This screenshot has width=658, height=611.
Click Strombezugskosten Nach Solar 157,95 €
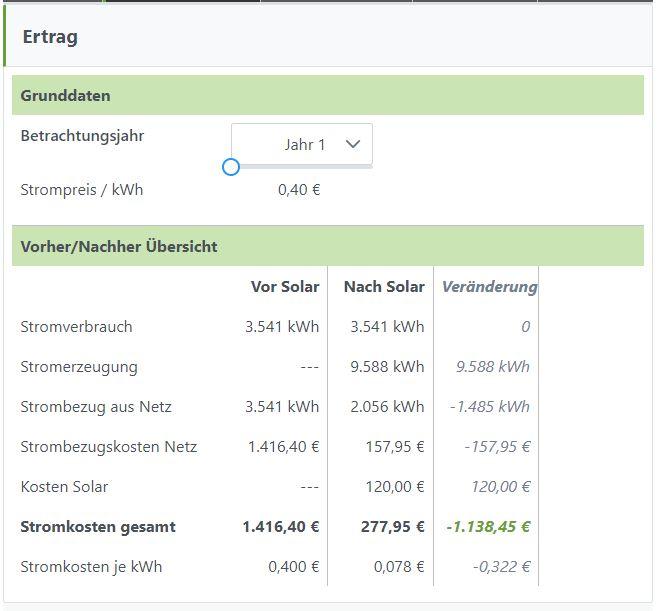pyautogui.click(x=395, y=447)
